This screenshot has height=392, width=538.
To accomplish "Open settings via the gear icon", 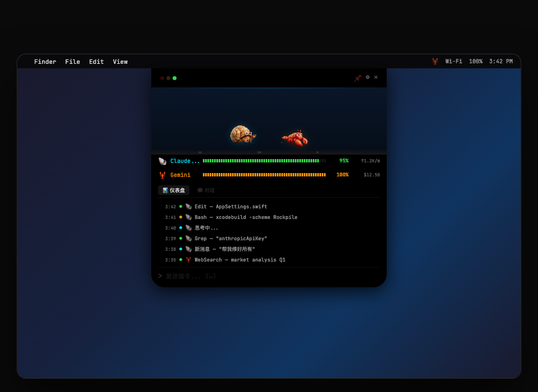I will 368,77.
